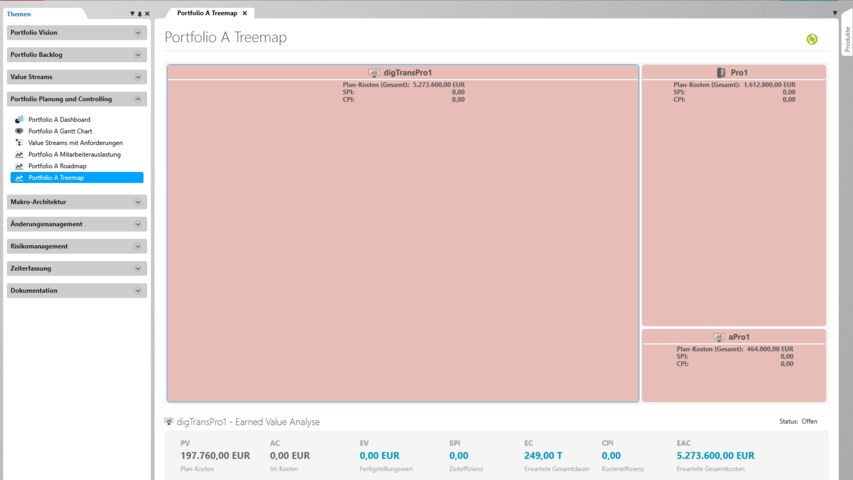853x480 pixels.
Task: Click the digTransPro1 project icon in treemap
Action: coord(374,73)
